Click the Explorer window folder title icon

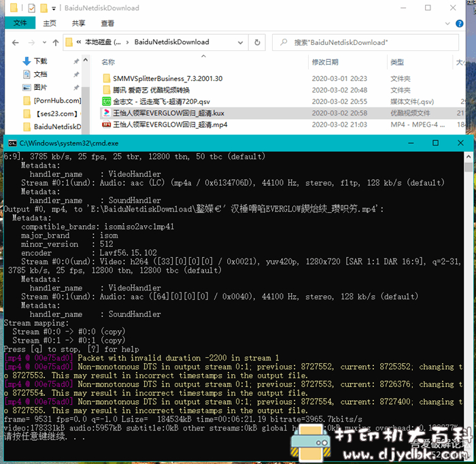(14, 8)
